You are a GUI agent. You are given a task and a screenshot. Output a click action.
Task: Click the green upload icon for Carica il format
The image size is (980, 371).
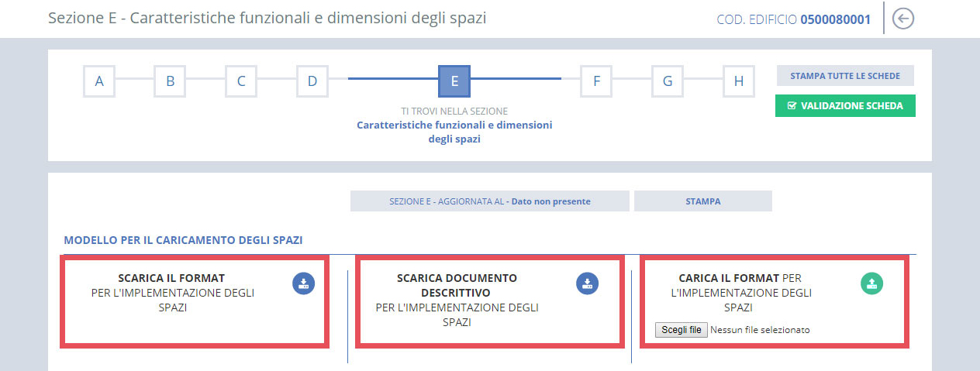872,283
